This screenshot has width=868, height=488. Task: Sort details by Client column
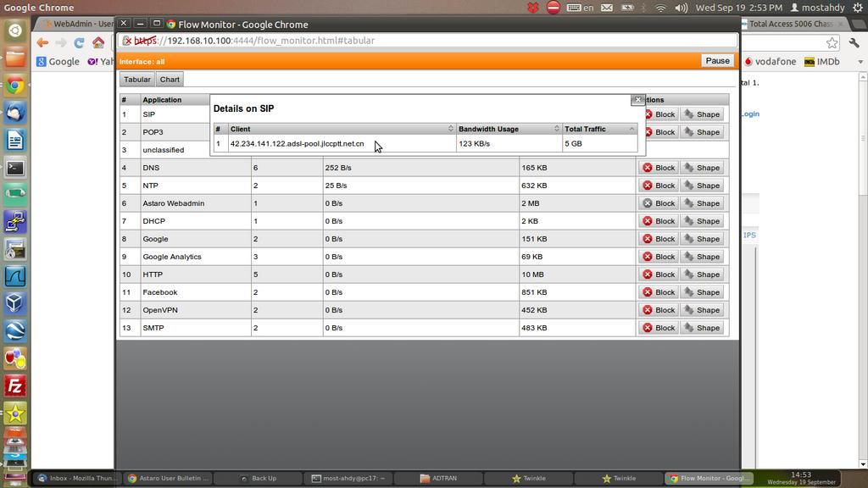[x=342, y=129]
